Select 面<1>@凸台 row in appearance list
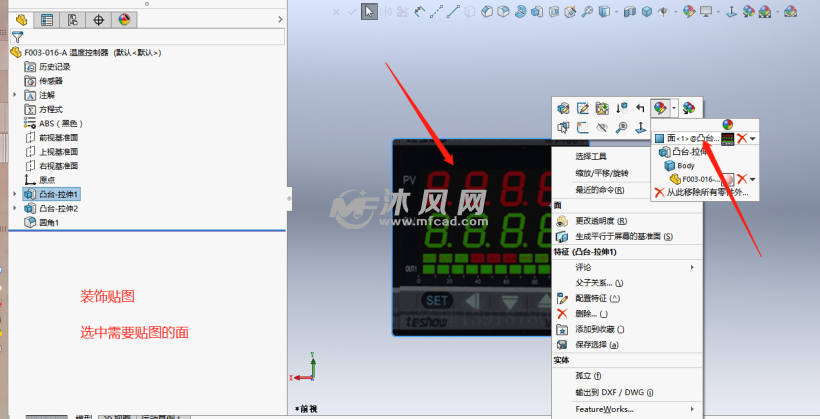 click(687, 139)
